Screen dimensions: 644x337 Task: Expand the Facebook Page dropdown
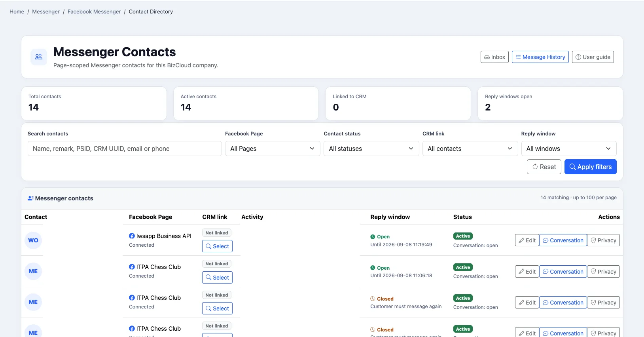[x=273, y=149]
